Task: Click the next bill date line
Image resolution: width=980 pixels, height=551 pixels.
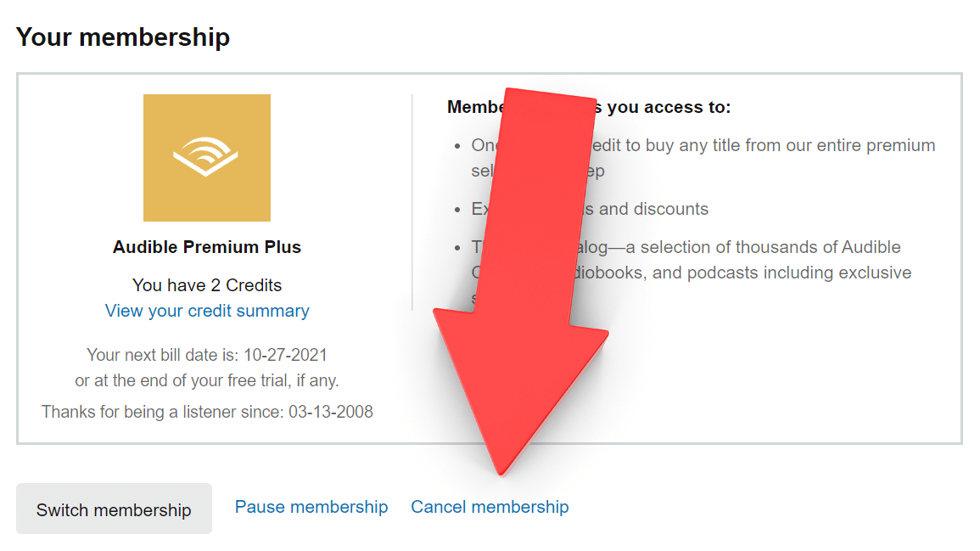Action: click(x=207, y=355)
